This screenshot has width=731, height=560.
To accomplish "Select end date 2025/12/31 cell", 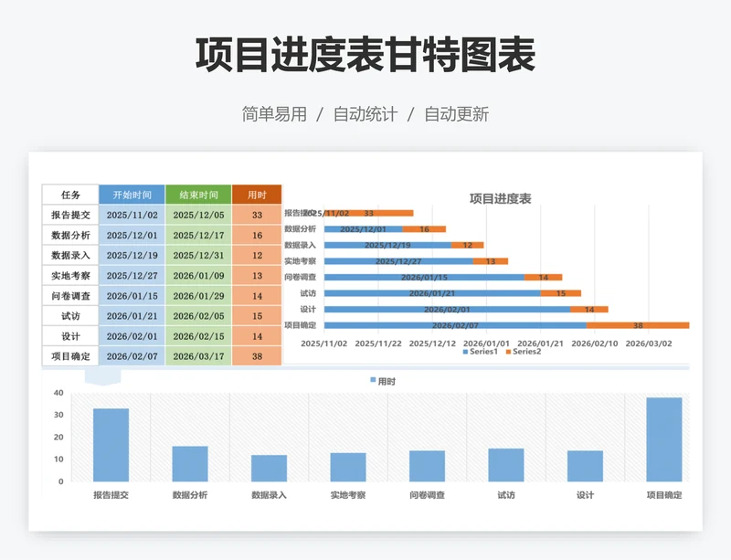I will coord(198,255).
